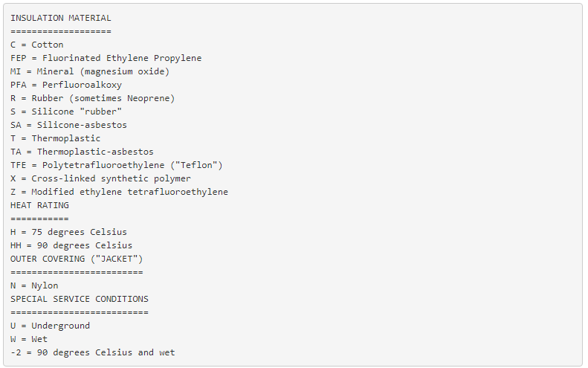Click the SPECIAL SERVICE CONDITIONS heading
This screenshot has width=588, height=368.
[x=80, y=299]
